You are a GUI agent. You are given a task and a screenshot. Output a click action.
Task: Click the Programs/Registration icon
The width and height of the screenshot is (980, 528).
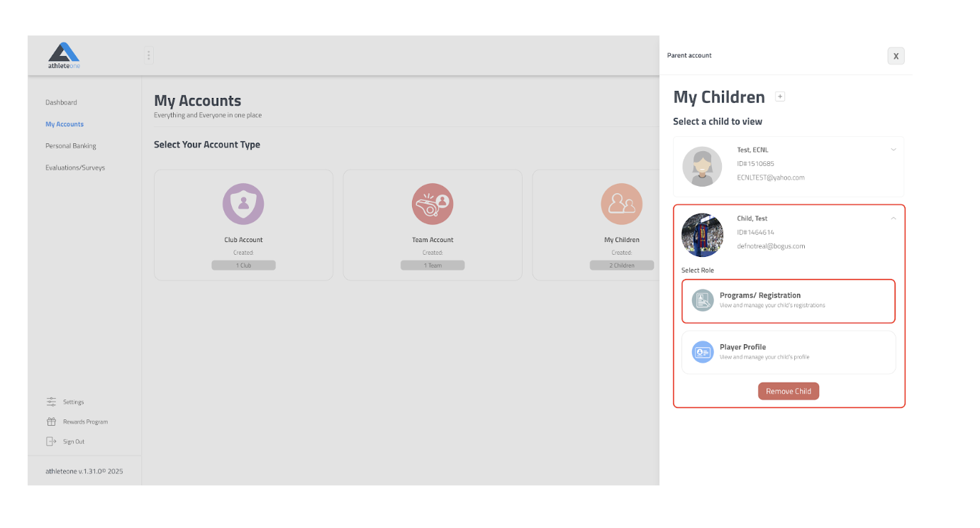(703, 300)
